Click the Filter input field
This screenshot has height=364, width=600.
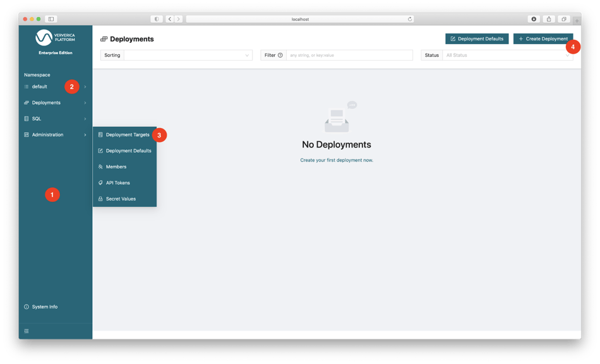point(351,55)
